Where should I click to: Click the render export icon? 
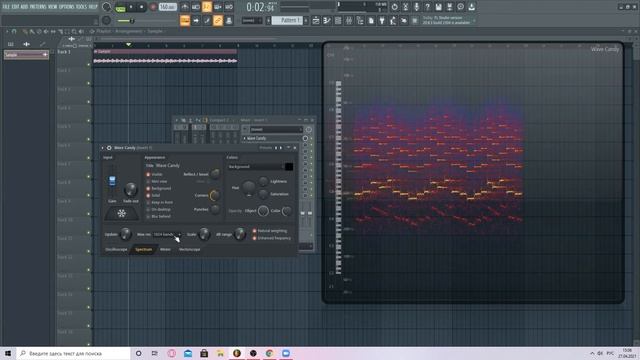[449, 7]
